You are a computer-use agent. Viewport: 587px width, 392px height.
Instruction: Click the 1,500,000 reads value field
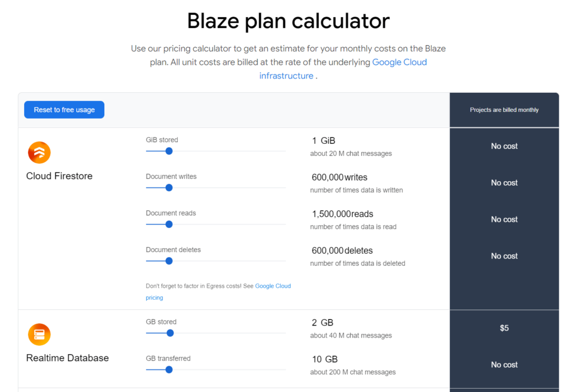(331, 214)
